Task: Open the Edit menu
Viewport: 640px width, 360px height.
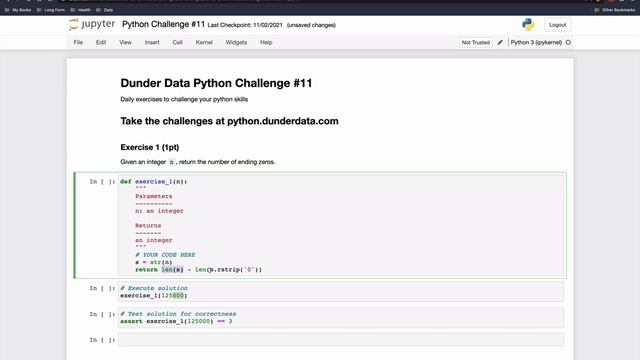Action: click(101, 42)
